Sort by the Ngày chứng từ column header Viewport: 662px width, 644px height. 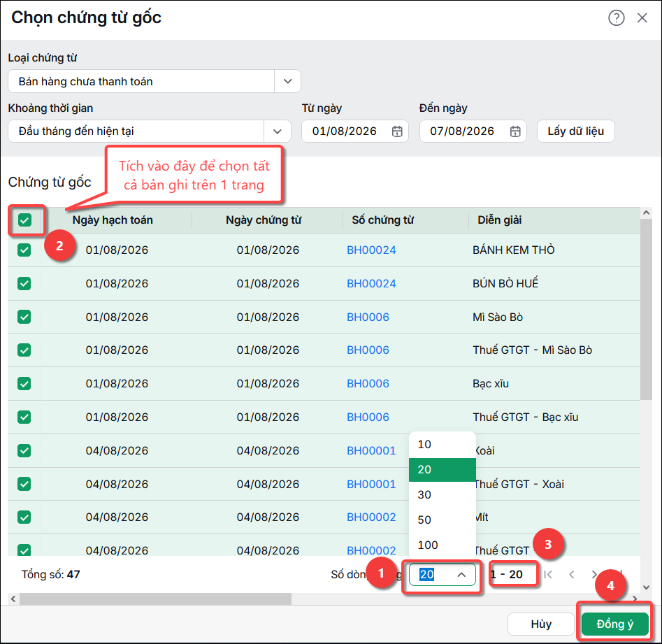coord(264,220)
